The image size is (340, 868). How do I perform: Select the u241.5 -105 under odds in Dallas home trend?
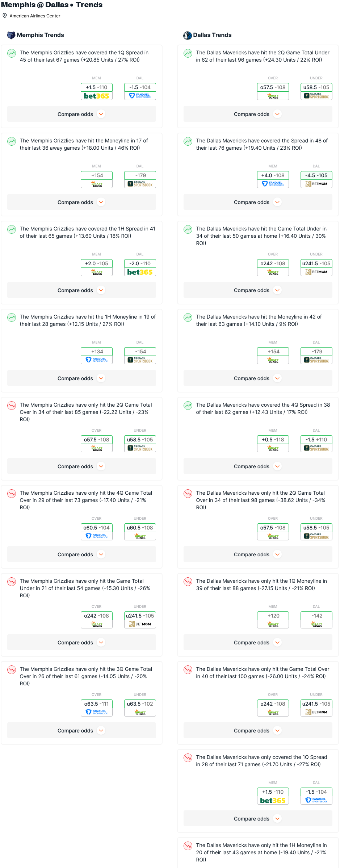pyautogui.click(x=316, y=263)
